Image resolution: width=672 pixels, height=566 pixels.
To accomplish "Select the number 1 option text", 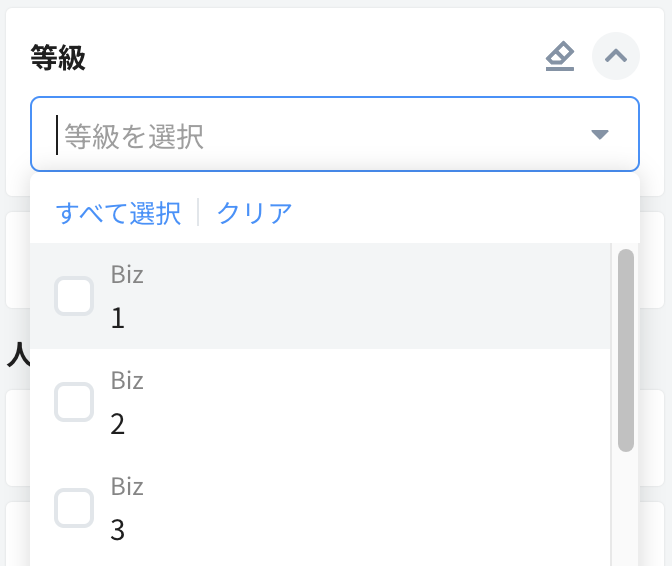I will (x=118, y=318).
